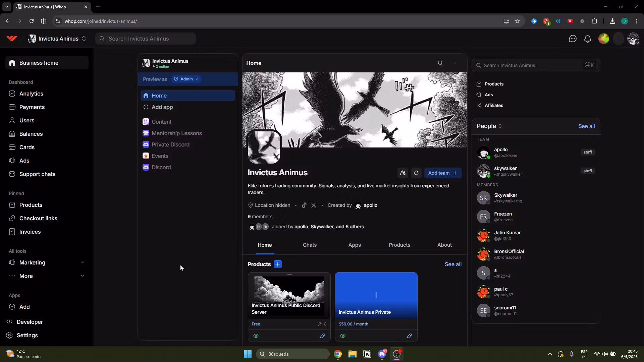Open the top bar notifications bell
Viewport: 644px width, 362px height.
[587, 39]
